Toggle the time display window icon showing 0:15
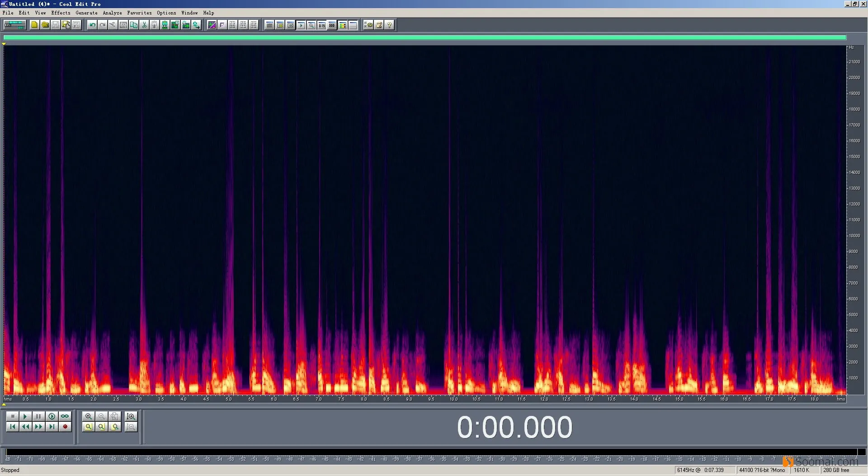Image resolution: width=868 pixels, height=476 pixels. click(321, 25)
